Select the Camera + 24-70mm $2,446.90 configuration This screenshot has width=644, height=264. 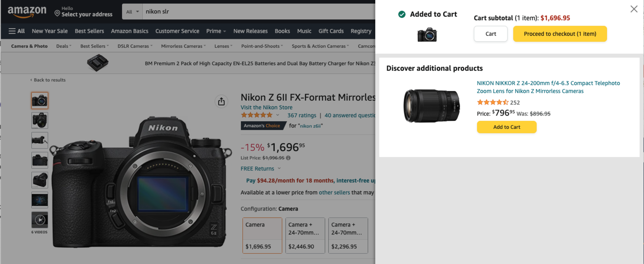305,235
